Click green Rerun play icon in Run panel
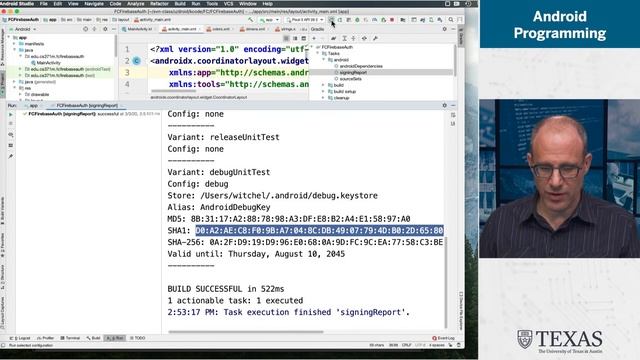This screenshot has width=640, height=360. click(x=11, y=115)
